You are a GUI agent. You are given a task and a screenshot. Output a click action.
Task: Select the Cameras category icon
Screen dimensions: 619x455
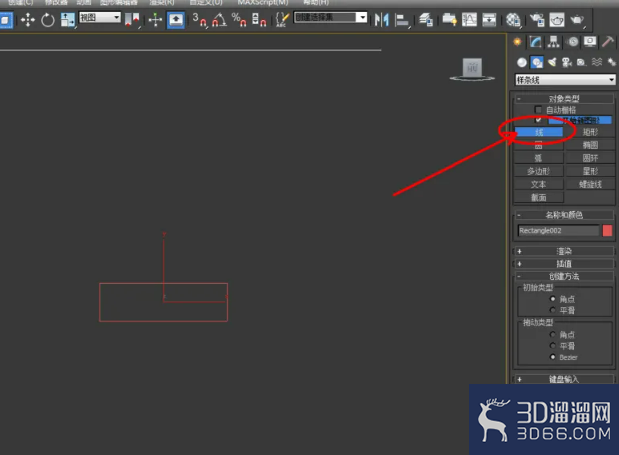[567, 62]
